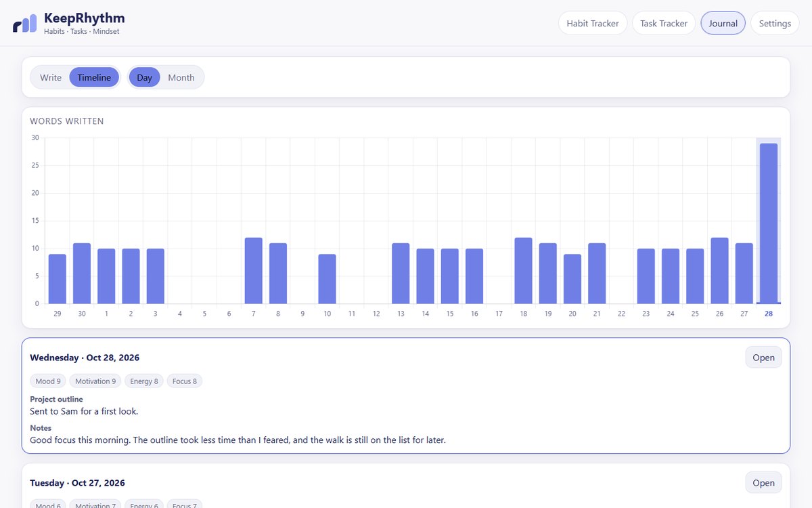
Task: Click the chart bar above day 26
Action: (x=719, y=270)
